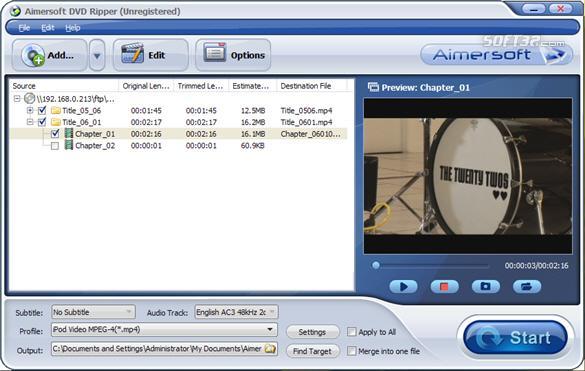
Task: Select the Chapter_06010... destination cell
Action: pyautogui.click(x=310, y=134)
